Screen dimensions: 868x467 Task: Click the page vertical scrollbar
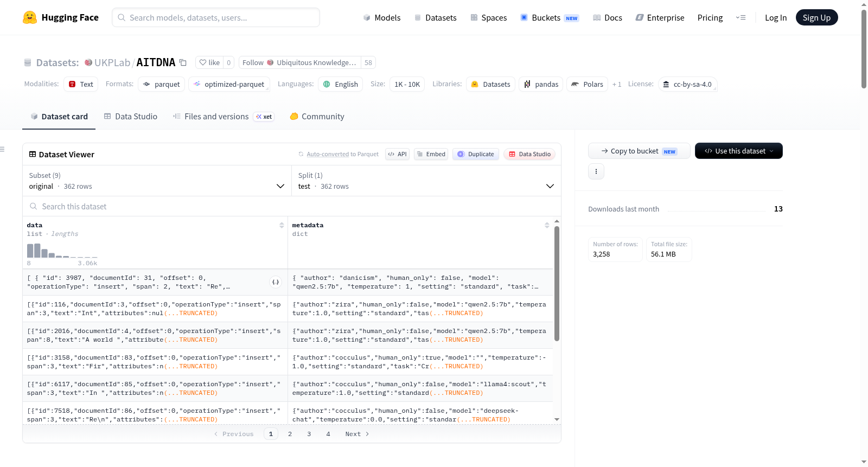click(x=864, y=49)
